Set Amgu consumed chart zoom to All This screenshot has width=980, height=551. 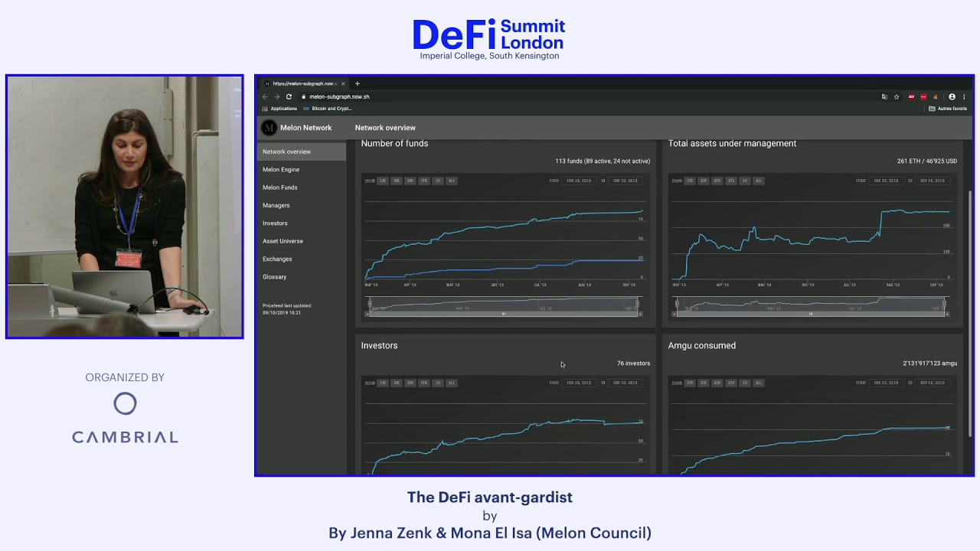pyautogui.click(x=759, y=383)
